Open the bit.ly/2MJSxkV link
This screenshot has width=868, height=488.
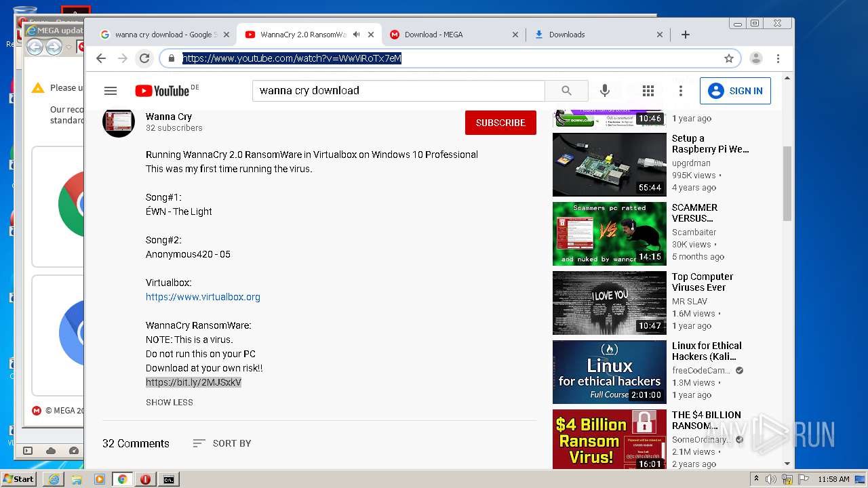coord(193,382)
